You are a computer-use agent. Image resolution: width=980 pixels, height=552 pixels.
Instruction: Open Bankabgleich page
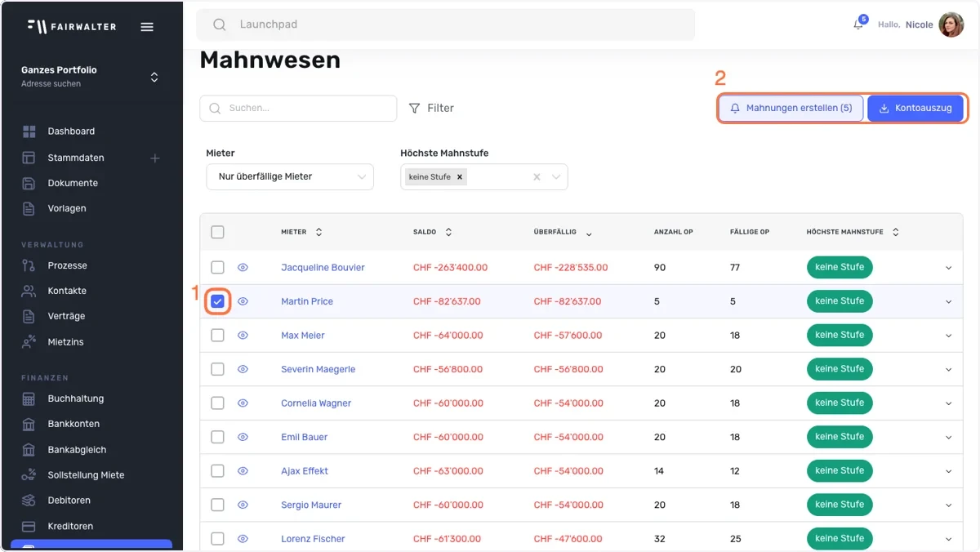coord(77,450)
